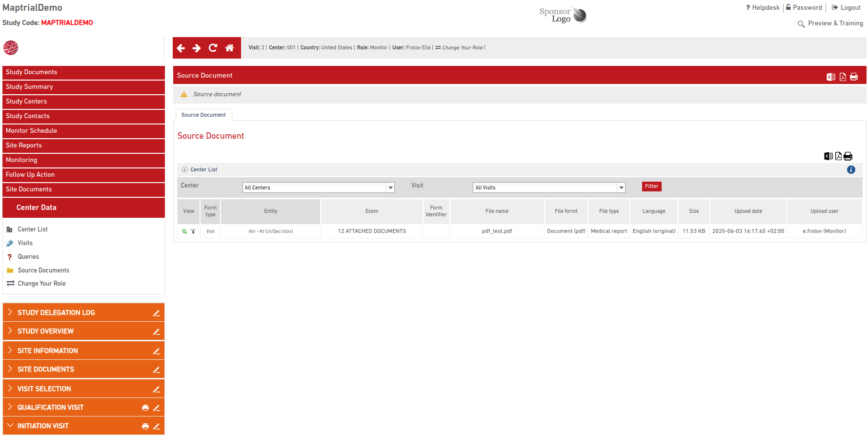The height and width of the screenshot is (437, 868).
Task: Click black PDF export icon above table
Action: [x=838, y=156]
